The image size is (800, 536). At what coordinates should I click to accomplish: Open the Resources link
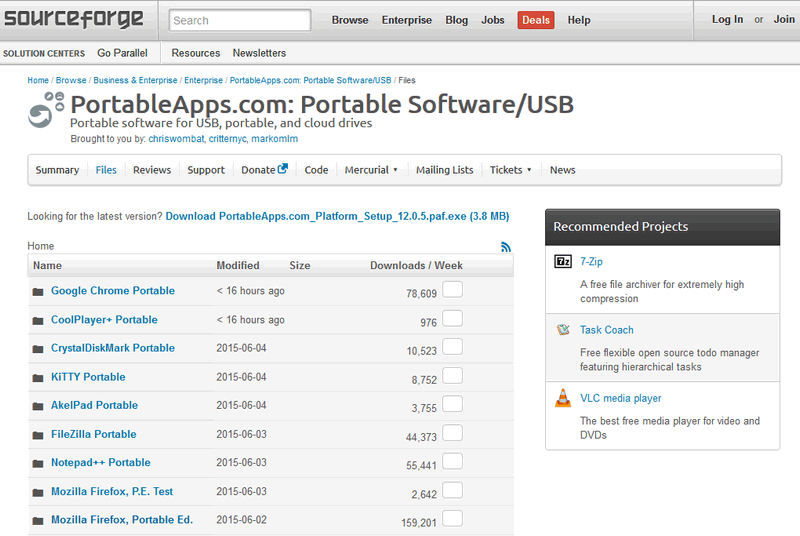coord(196,53)
